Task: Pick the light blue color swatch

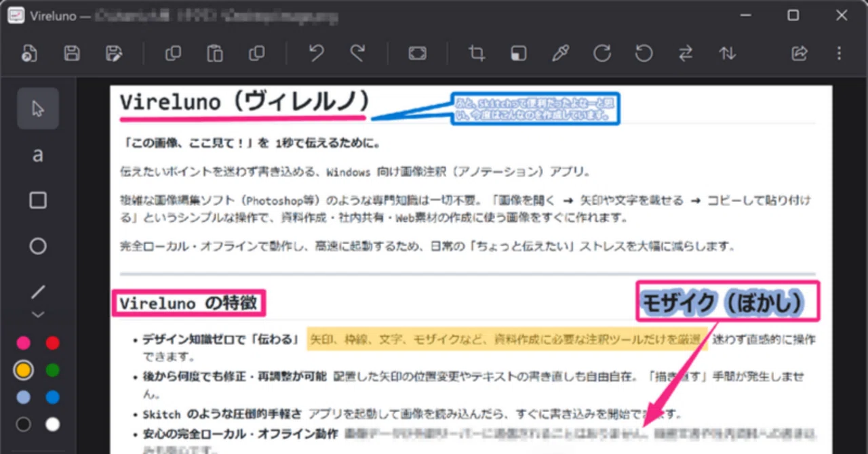Action: 24,397
